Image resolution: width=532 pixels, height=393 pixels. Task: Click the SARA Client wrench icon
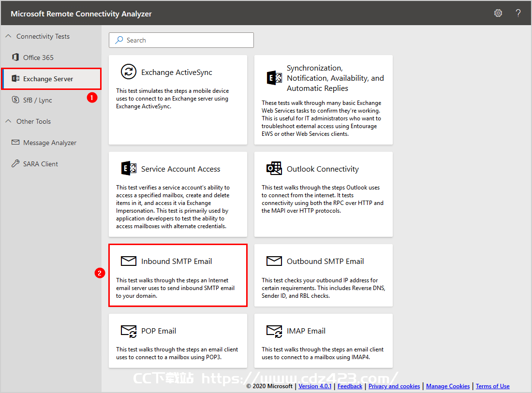(x=15, y=163)
